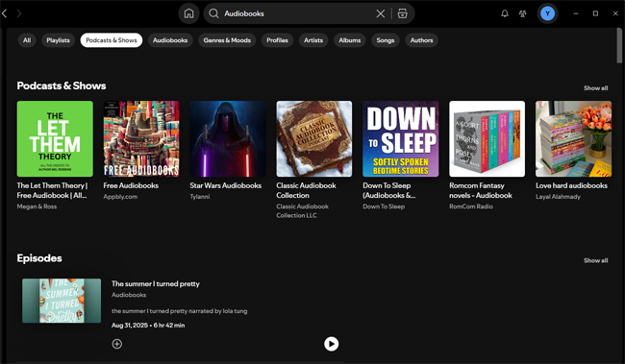This screenshot has height=364, width=625.
Task: Click publisher name RomCom Radio
Action: (471, 206)
